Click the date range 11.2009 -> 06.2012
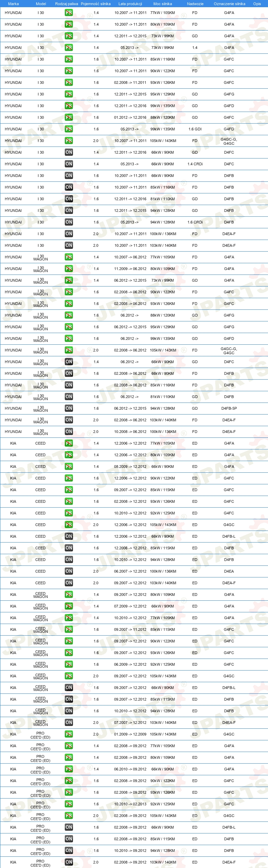 (x=130, y=269)
